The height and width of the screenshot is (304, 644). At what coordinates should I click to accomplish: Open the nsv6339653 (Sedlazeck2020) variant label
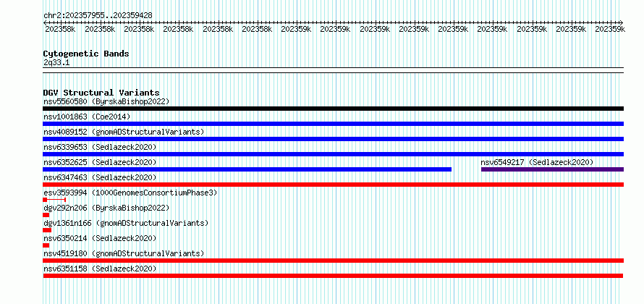[x=100, y=147]
